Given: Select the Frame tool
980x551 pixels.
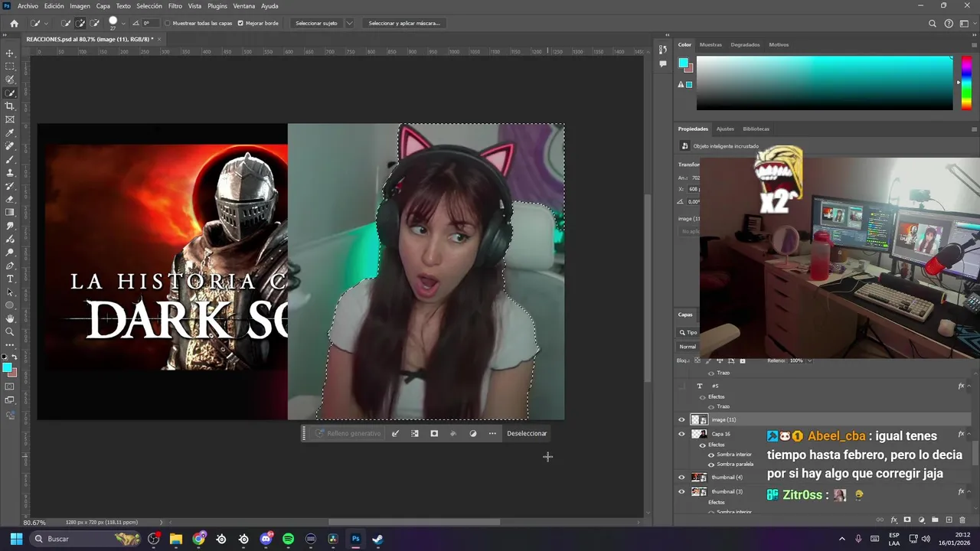Looking at the screenshot, I should tap(10, 119).
